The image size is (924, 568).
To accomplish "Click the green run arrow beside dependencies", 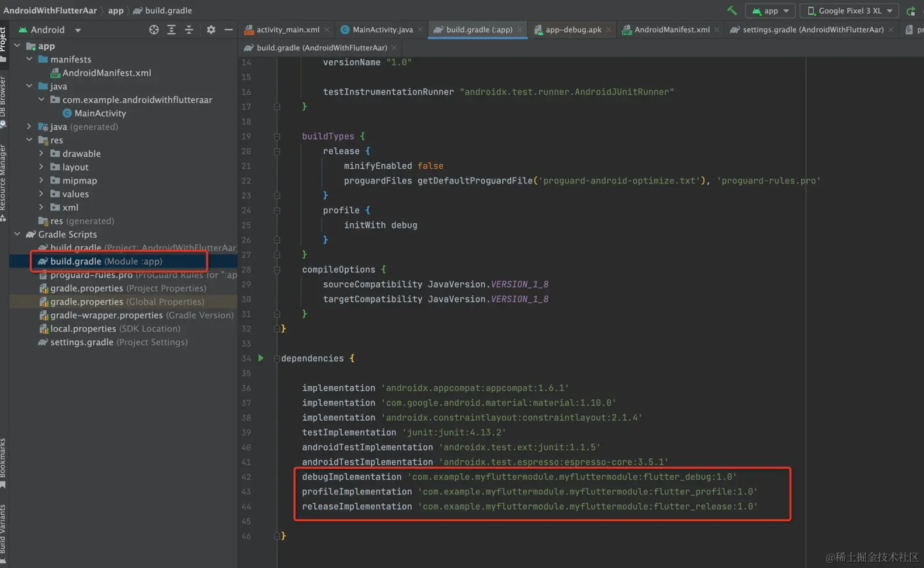I will point(261,358).
